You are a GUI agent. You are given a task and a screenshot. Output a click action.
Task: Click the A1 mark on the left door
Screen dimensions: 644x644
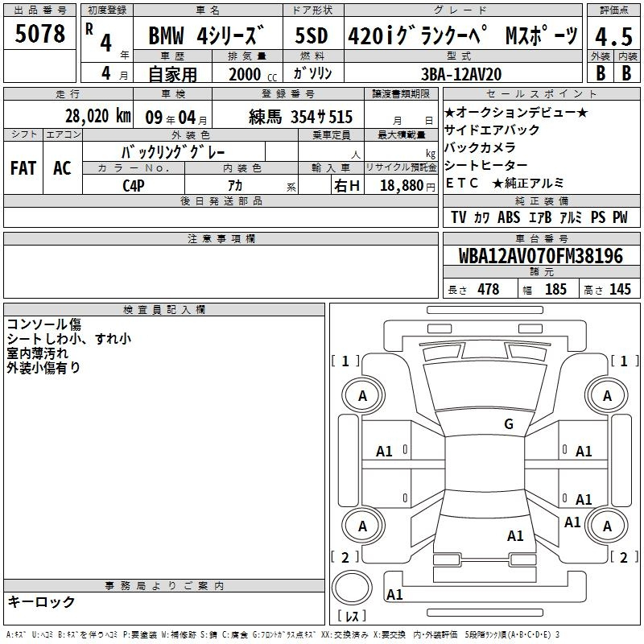(385, 452)
